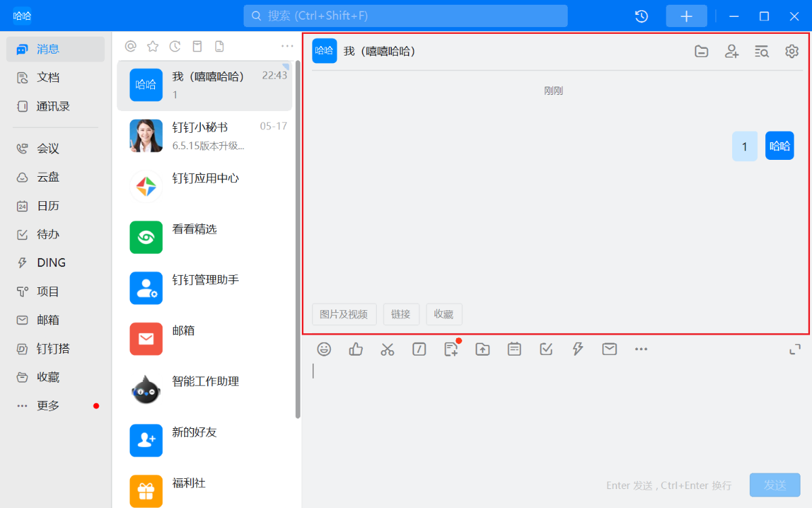Click the 哈哈 avatar in chat header
Viewport: 812px width, 508px height.
(324, 51)
